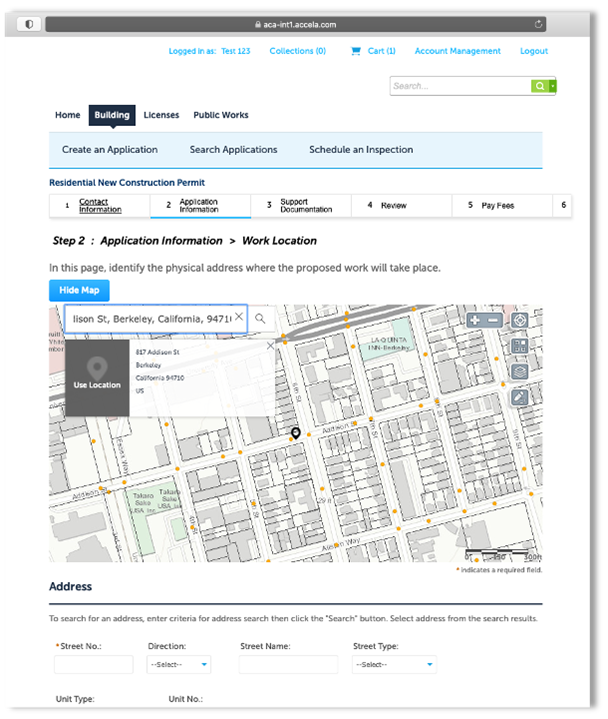The image size is (608, 719).
Task: Zoom in the map with plus button
Action: click(474, 321)
